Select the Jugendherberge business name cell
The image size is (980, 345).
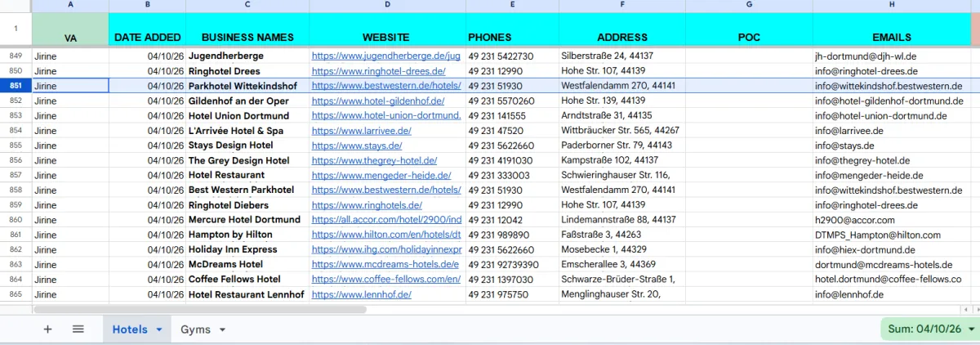[247, 56]
